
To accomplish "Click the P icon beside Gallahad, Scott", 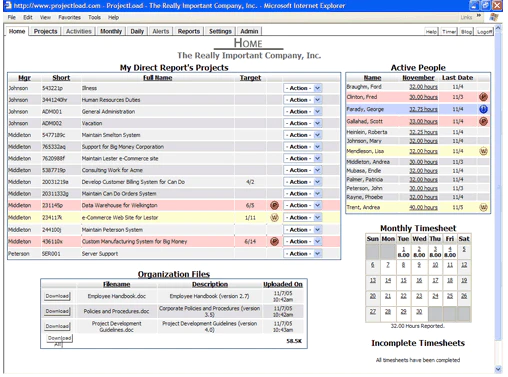I will pos(483,121).
